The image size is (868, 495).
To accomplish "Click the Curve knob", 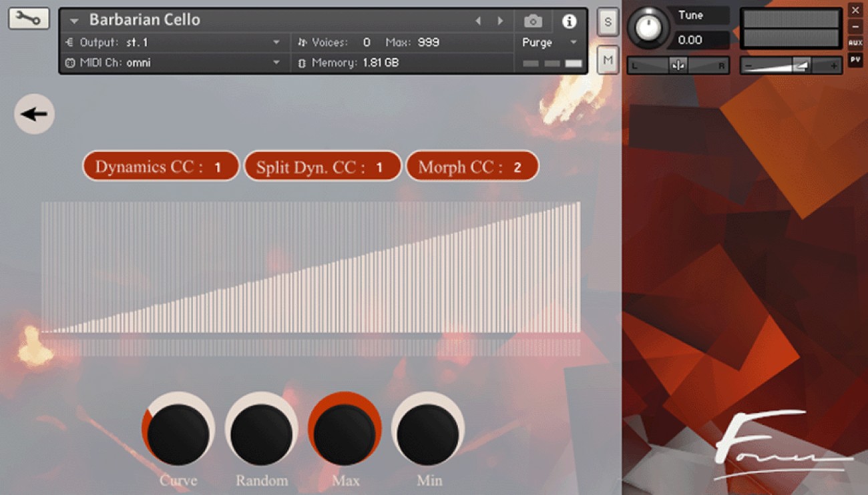I will 178,434.
